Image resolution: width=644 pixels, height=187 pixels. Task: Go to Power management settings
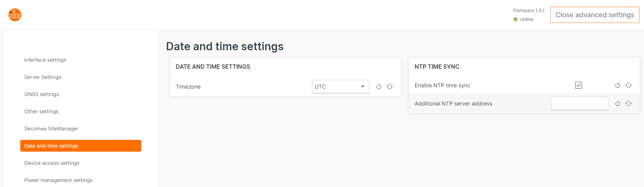point(58,180)
